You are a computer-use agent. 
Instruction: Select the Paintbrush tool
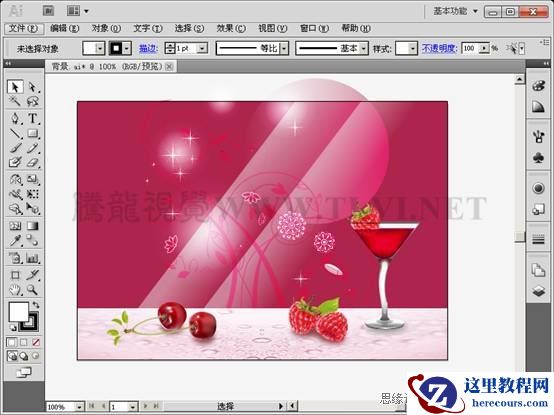tap(15, 148)
